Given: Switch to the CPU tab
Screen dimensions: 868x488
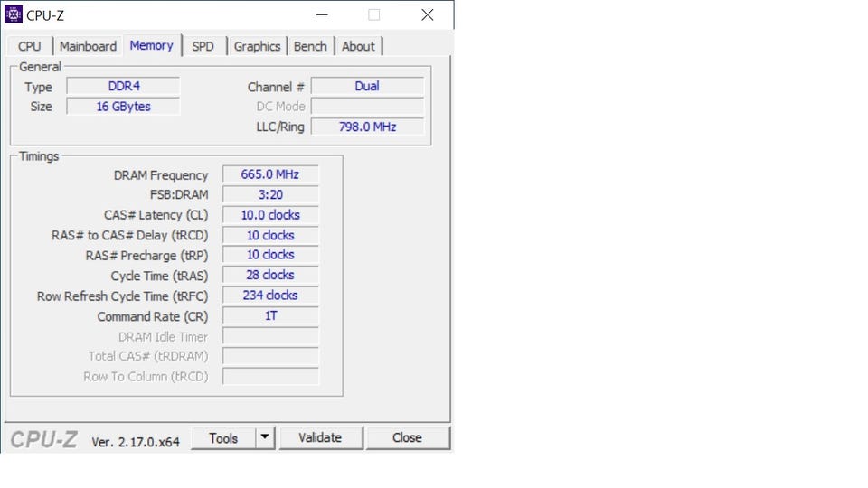Looking at the screenshot, I should 29,46.
